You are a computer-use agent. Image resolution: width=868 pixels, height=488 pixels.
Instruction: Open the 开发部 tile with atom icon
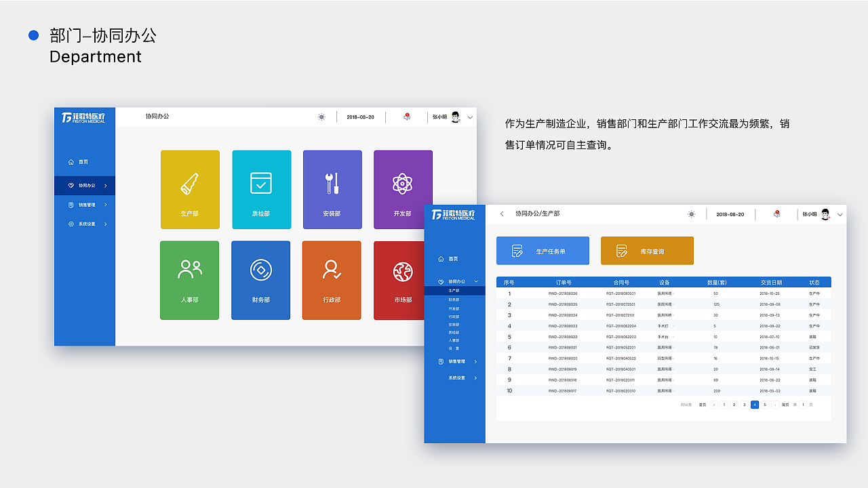click(403, 190)
